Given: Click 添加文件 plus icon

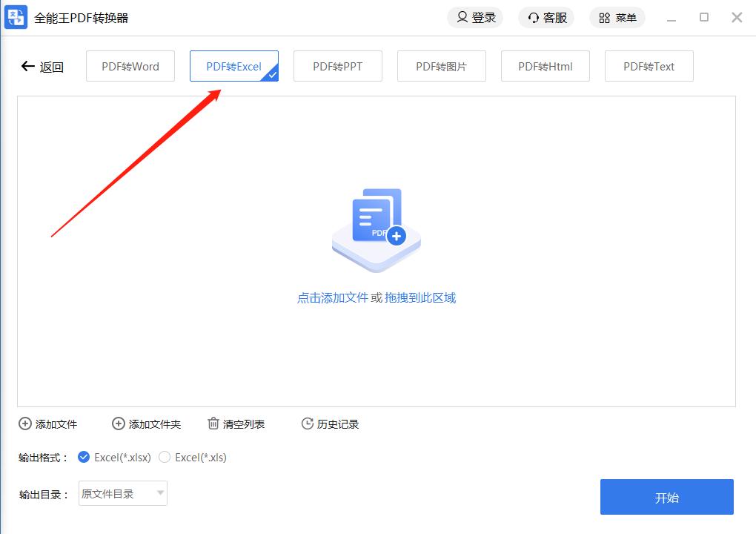Looking at the screenshot, I should click(25, 424).
